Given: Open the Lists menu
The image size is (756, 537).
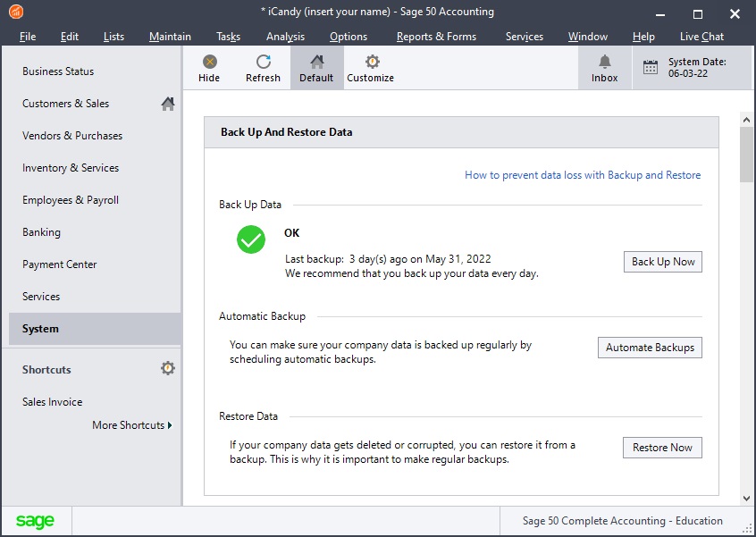Looking at the screenshot, I should pyautogui.click(x=113, y=37).
